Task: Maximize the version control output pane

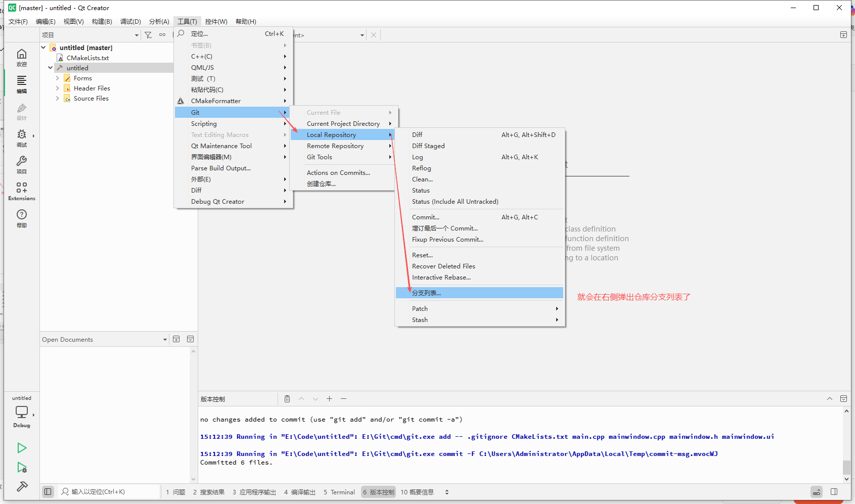Action: point(830,399)
